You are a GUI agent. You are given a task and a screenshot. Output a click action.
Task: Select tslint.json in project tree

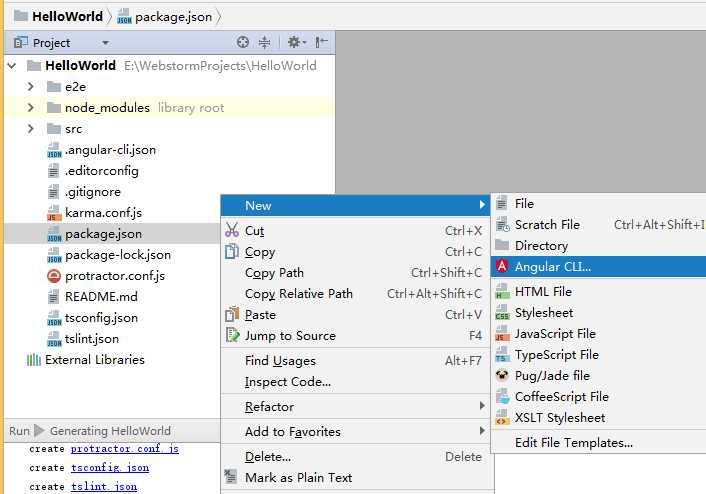[92, 339]
